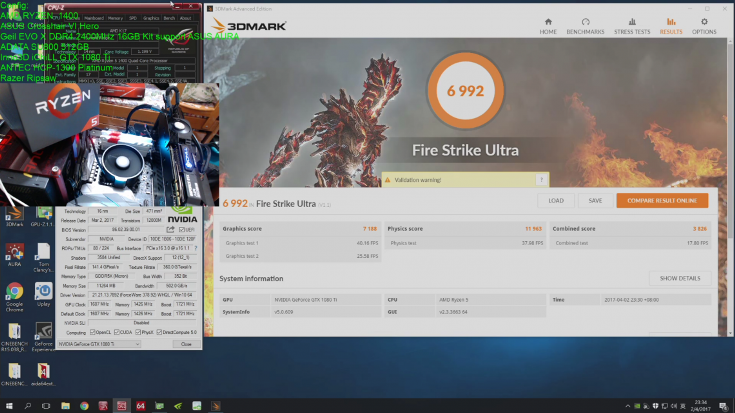Open the HOME section in 3DMark
The width and height of the screenshot is (735, 413).
pos(548,26)
